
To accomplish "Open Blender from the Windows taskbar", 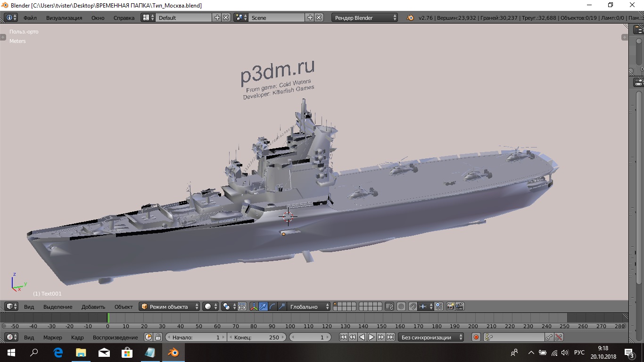I will [x=173, y=353].
